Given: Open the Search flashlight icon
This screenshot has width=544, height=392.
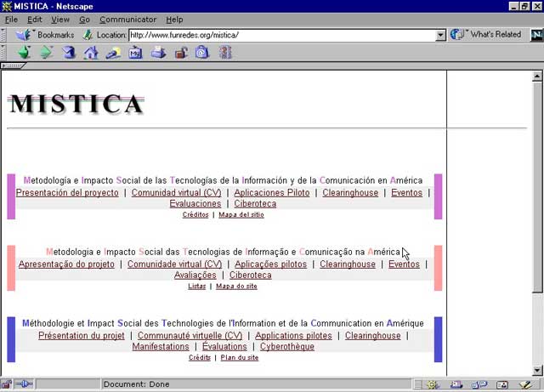Looking at the screenshot, I should pos(113,53).
